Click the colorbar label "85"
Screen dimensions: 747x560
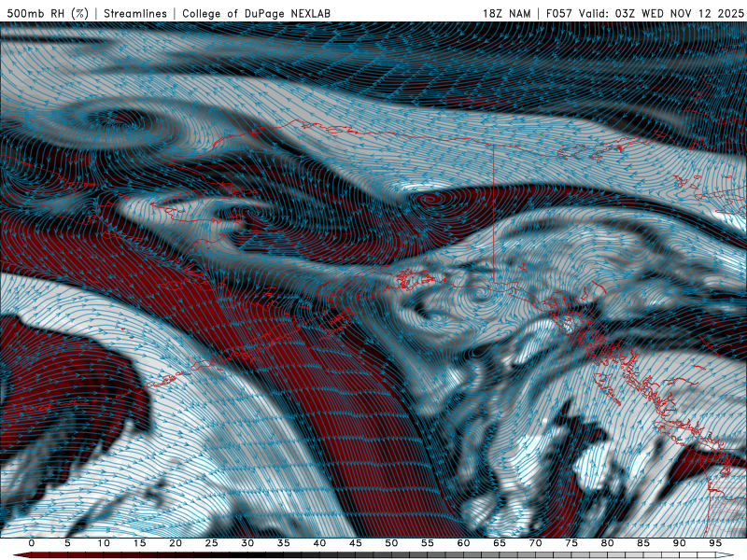643,543
